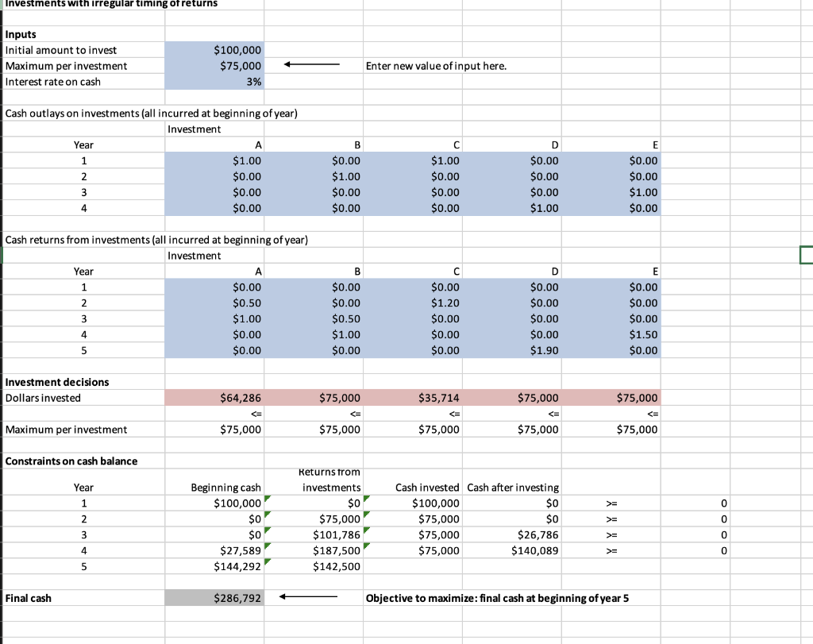Click Dollars invested in A cell $64,286
813x644 pixels.
pos(214,398)
